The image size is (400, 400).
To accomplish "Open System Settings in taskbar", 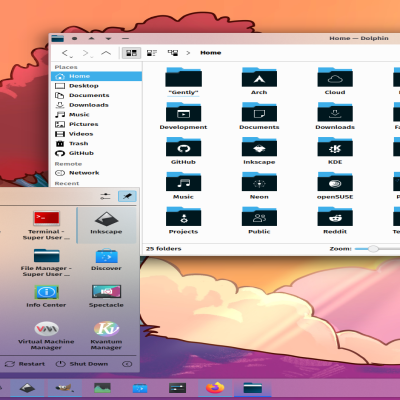I will coord(178,388).
